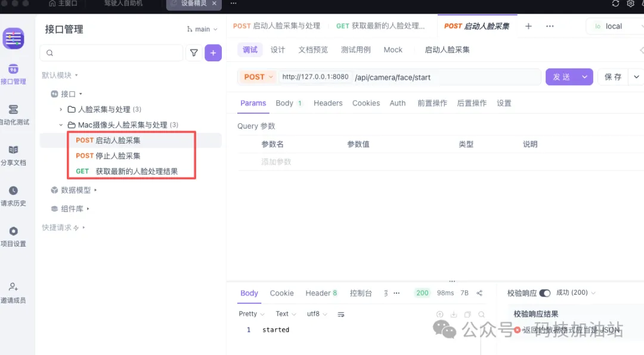The height and width of the screenshot is (355, 644).
Task: Open response Header tab
Action: tap(321, 293)
